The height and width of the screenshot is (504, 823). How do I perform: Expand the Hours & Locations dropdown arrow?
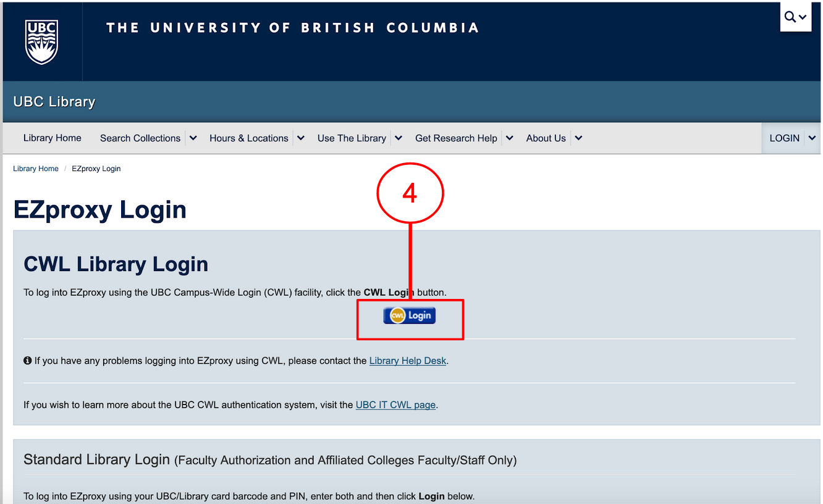click(x=301, y=138)
